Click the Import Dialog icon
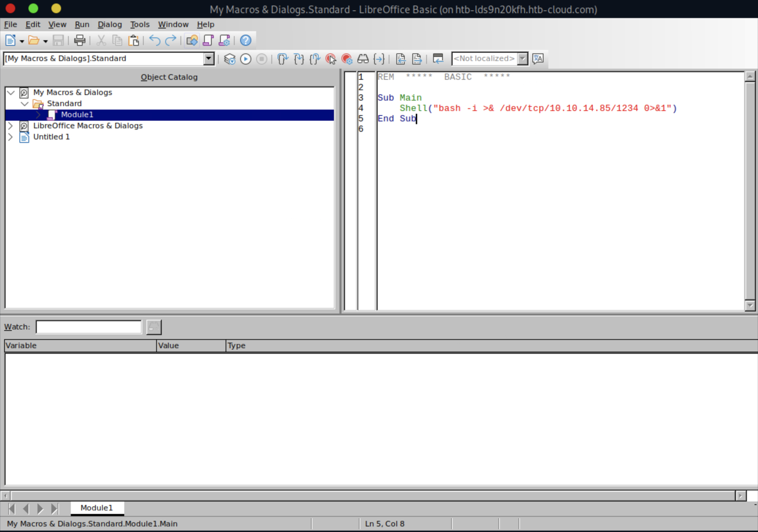The width and height of the screenshot is (758, 532). tap(438, 59)
